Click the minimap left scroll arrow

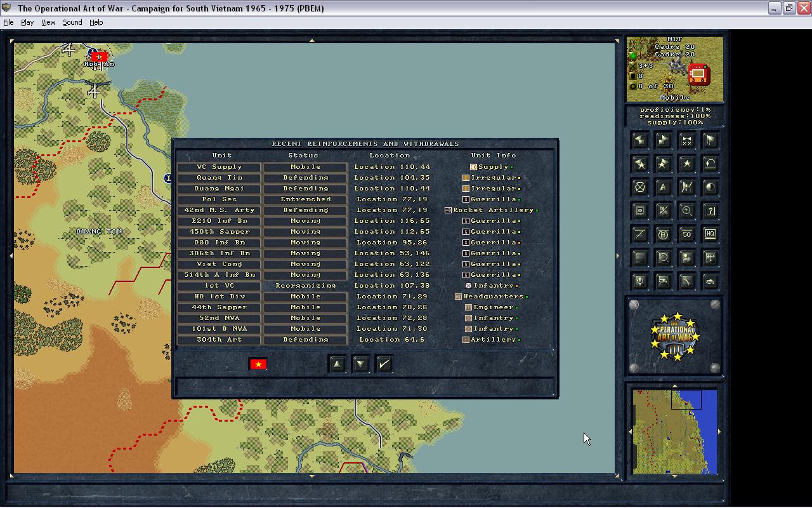[x=631, y=432]
